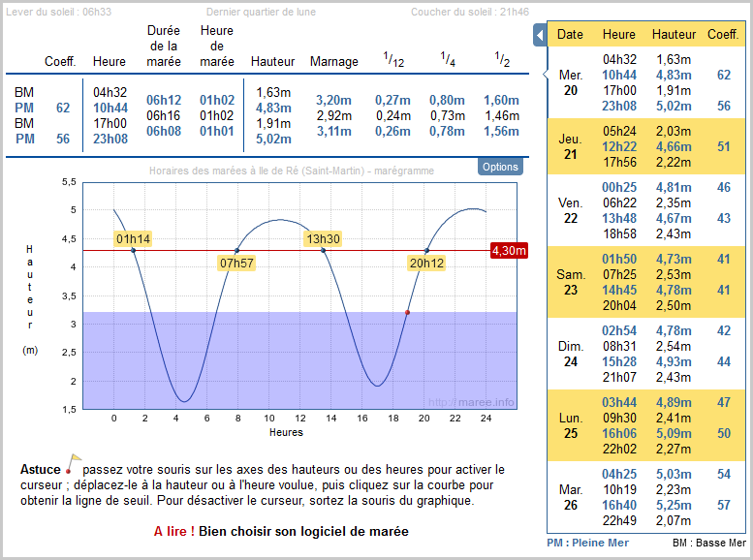Select Jeu. 21 in the date list

click(x=571, y=146)
